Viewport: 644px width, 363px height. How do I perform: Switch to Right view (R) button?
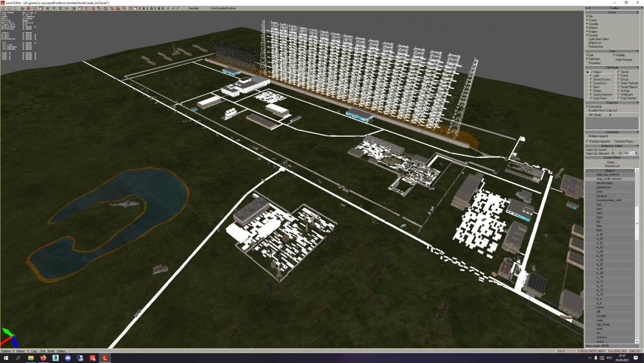(151, 8)
